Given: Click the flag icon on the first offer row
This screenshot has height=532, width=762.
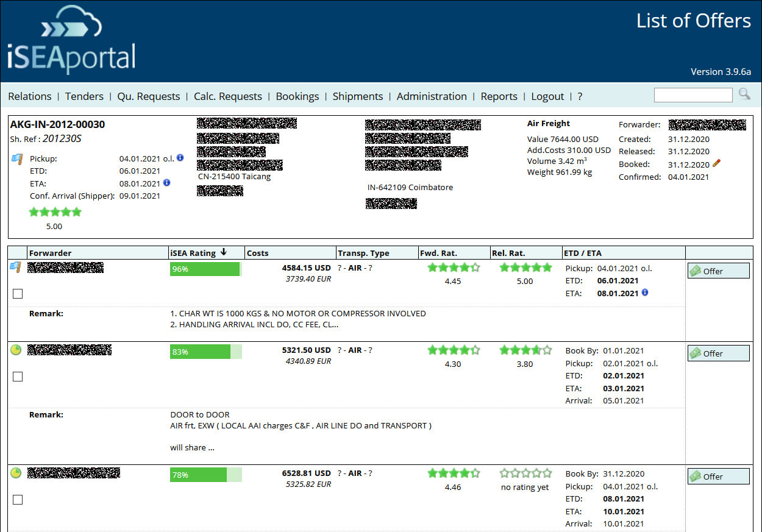Looking at the screenshot, I should [16, 267].
